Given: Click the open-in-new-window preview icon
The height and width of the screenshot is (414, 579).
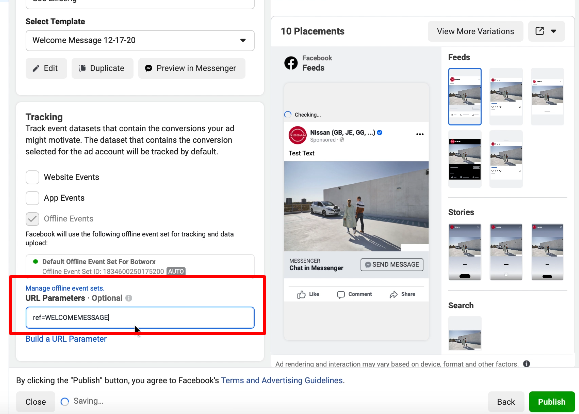Looking at the screenshot, I should point(539,31).
